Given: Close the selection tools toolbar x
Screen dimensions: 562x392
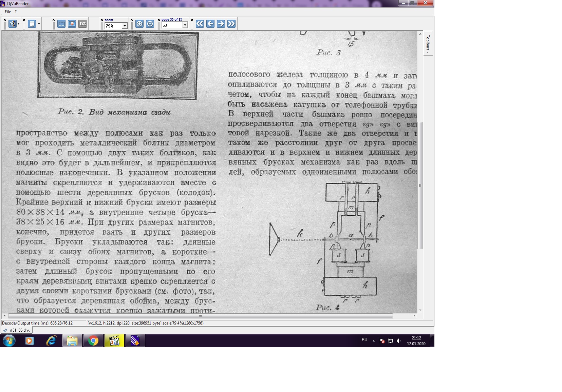Looking at the screenshot, I should (x=54, y=20).
